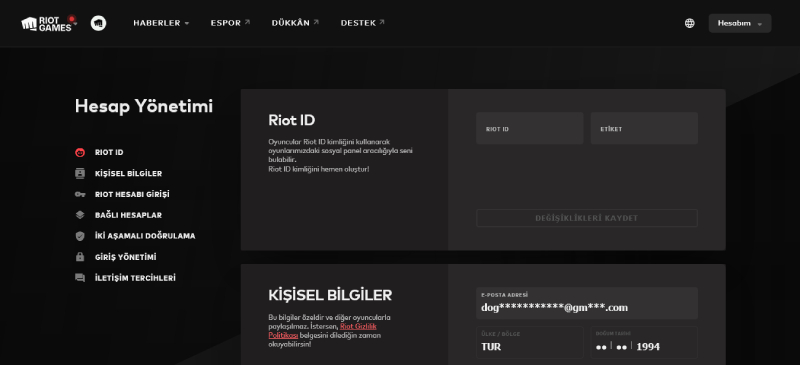Screen dimensions: 800x365
Task: Open the Hesabım account dropdown
Action: (740, 23)
